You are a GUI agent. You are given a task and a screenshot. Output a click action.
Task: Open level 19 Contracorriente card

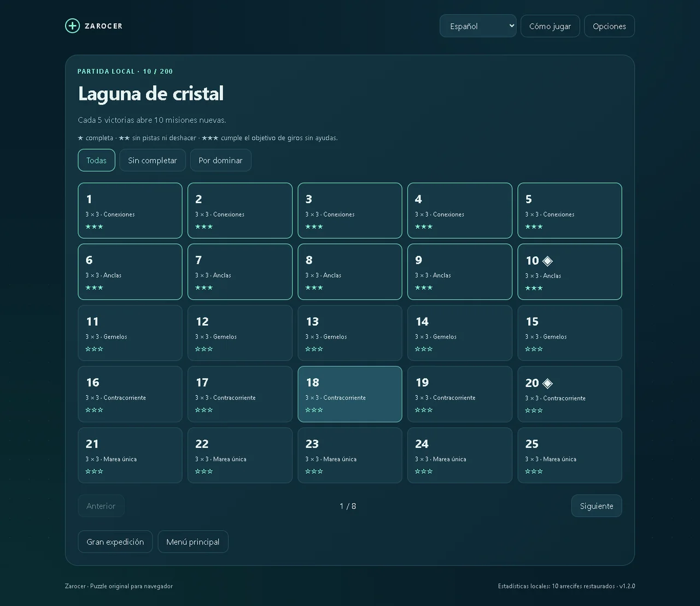click(x=460, y=394)
